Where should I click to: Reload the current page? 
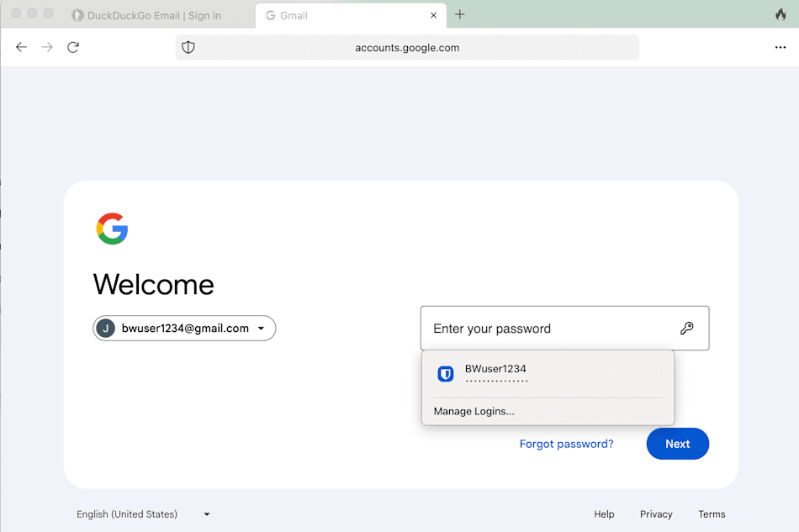(x=73, y=47)
